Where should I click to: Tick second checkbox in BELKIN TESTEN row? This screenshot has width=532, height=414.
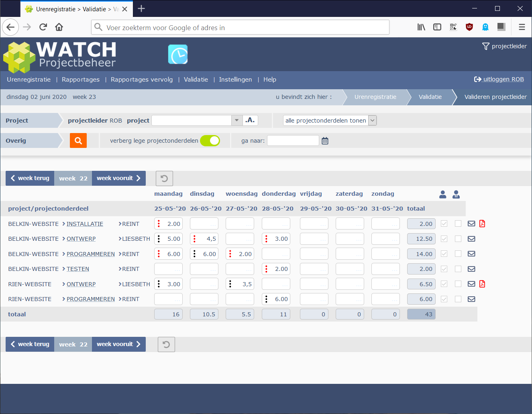458,269
